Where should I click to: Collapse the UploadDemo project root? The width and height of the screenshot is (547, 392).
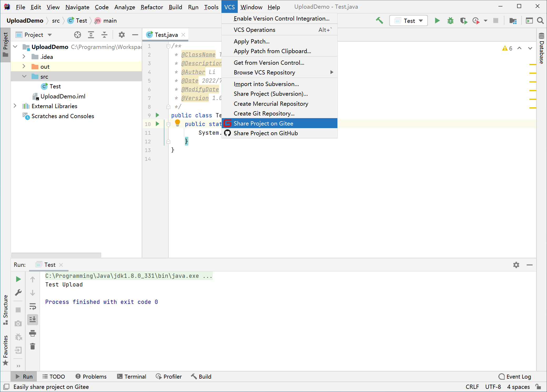[x=15, y=47]
